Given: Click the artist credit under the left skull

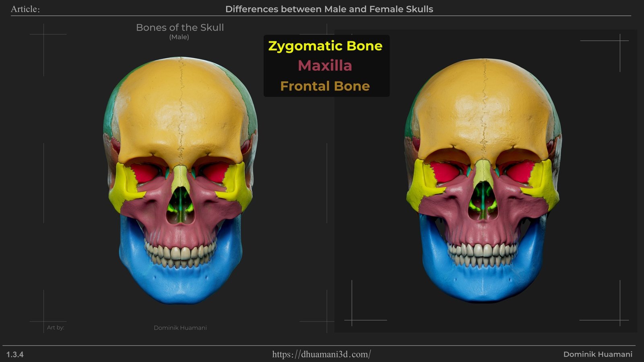Looking at the screenshot, I should (180, 328).
